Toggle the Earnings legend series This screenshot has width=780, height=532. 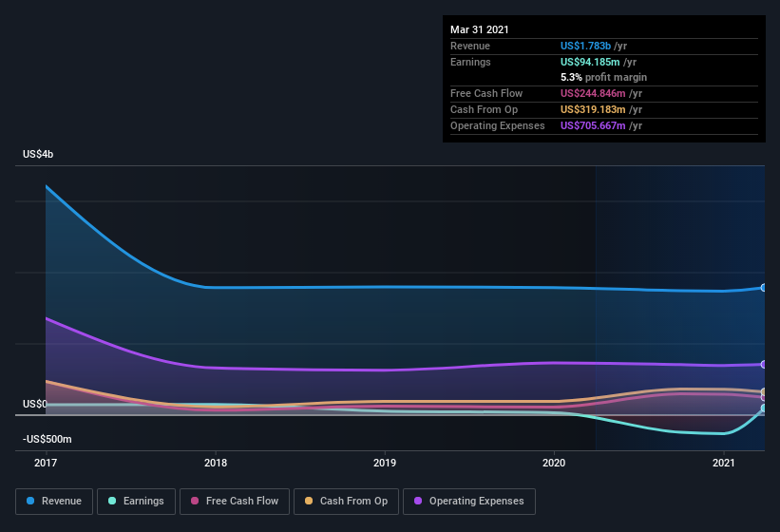coord(136,502)
